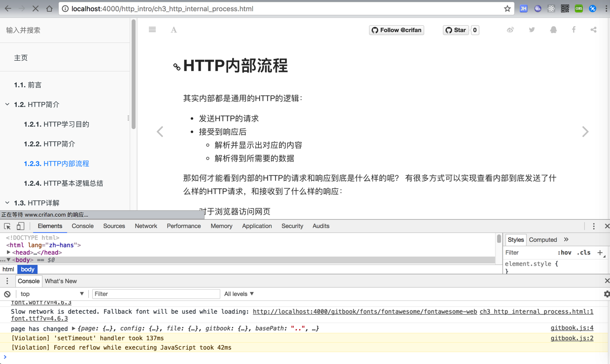Open the top context dropdown
The image size is (610, 364).
point(51,294)
